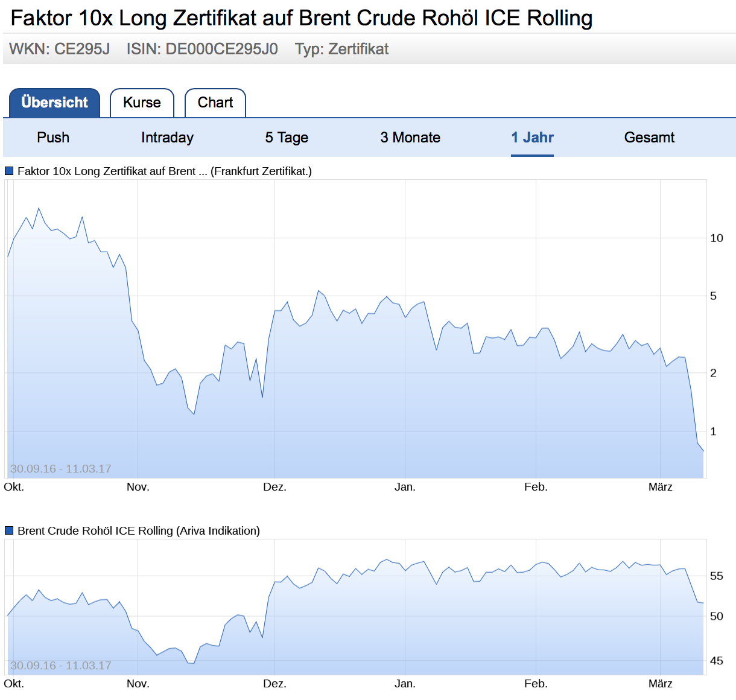Click blue legend square for Faktor certificate

(9, 171)
